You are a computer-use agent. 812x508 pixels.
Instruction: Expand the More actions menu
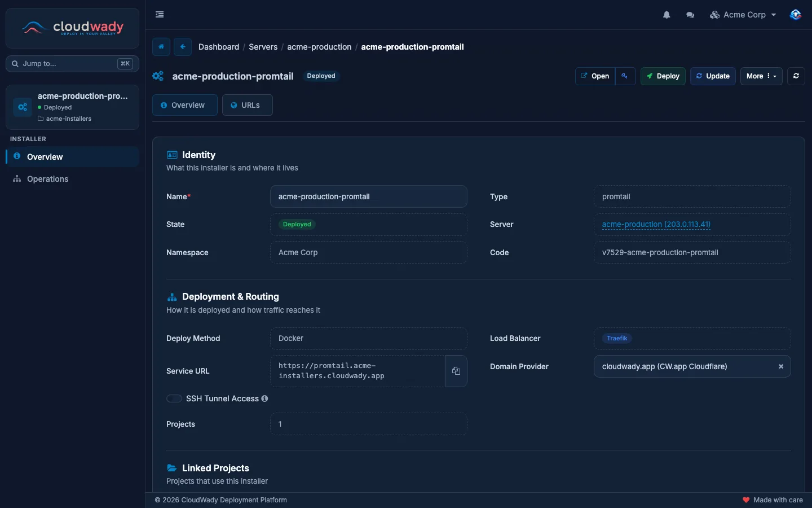coord(761,76)
